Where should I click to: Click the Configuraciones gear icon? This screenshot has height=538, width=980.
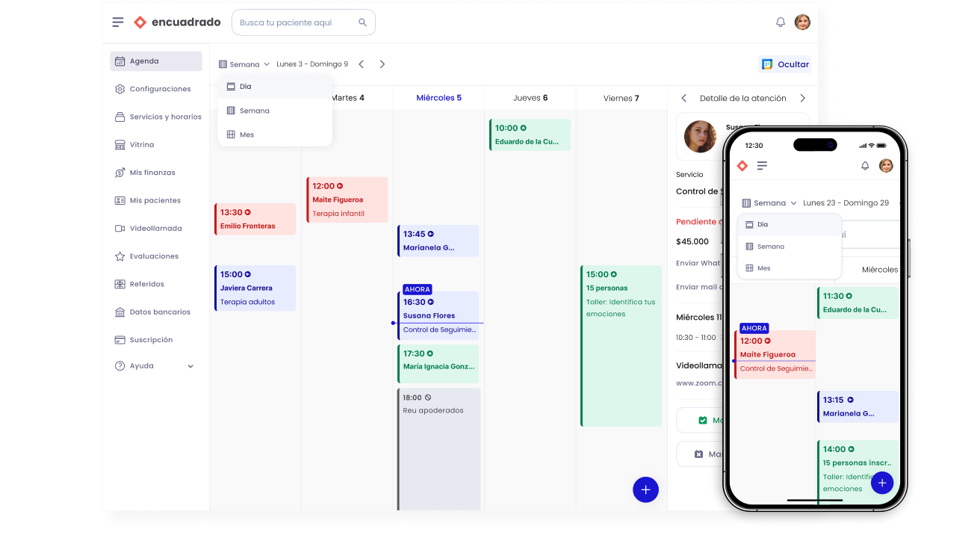tap(120, 89)
